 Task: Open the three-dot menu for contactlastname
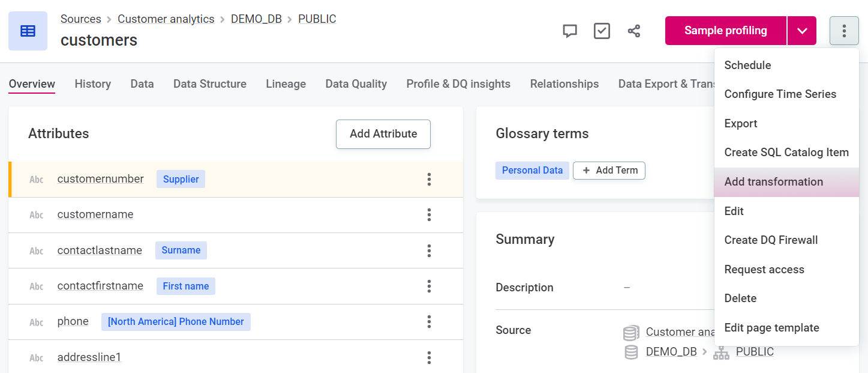[429, 250]
